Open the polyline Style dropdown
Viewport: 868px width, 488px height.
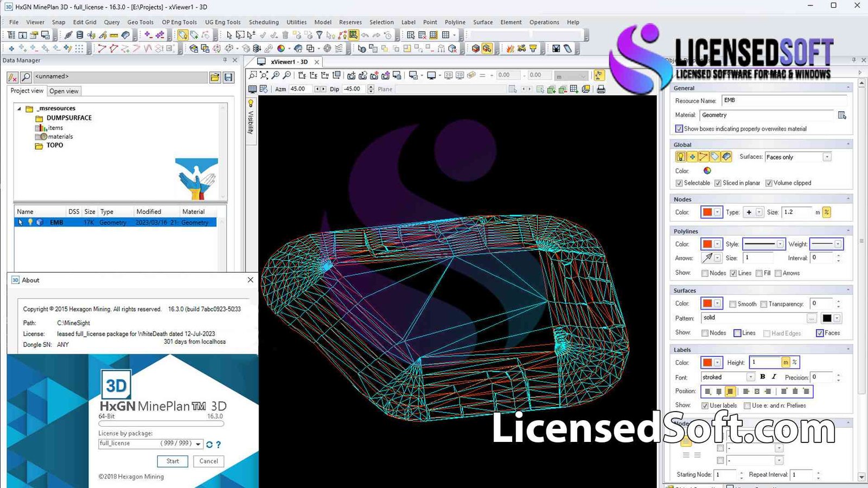[780, 244]
